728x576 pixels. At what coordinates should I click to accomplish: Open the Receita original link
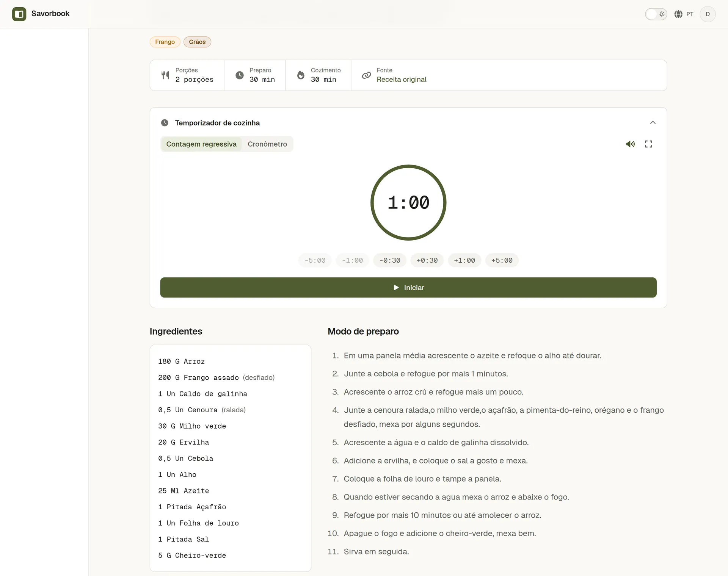coord(402,80)
